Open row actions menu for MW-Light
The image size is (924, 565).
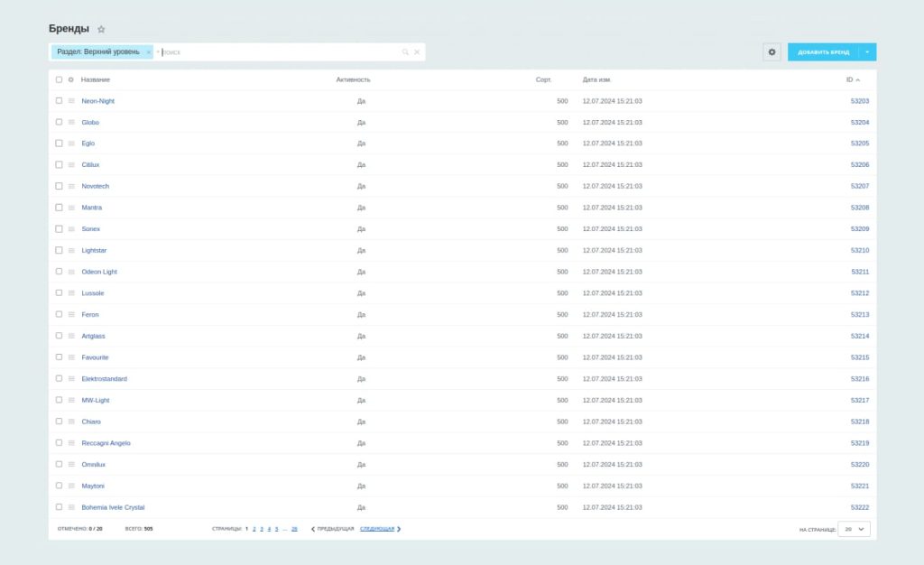click(71, 400)
